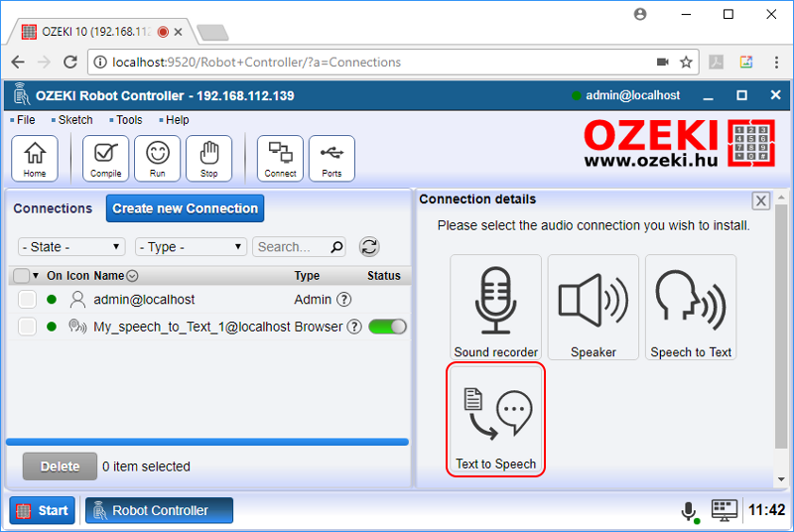Click Create new Connection button
Image resolution: width=794 pixels, height=532 pixels.
185,208
